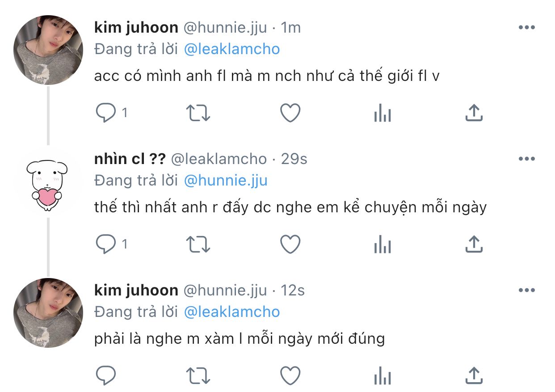Open kim juhoon's avatar on first tweet
555x392 pixels.
click(48, 50)
